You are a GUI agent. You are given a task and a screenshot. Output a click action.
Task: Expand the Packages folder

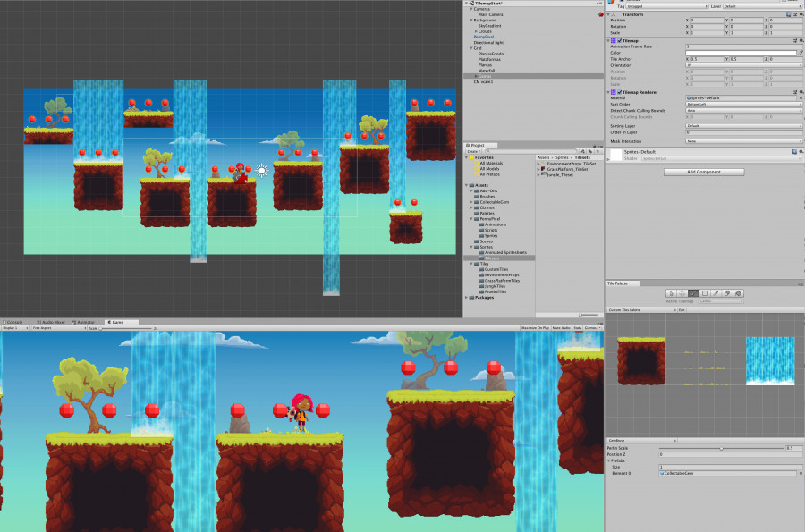pyautogui.click(x=467, y=298)
